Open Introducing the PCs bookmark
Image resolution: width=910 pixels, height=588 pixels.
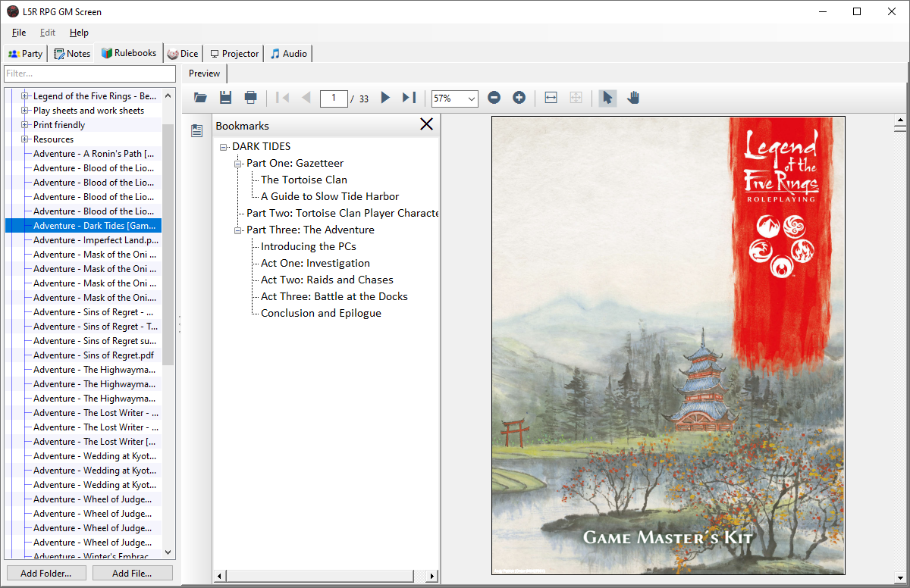tap(309, 246)
